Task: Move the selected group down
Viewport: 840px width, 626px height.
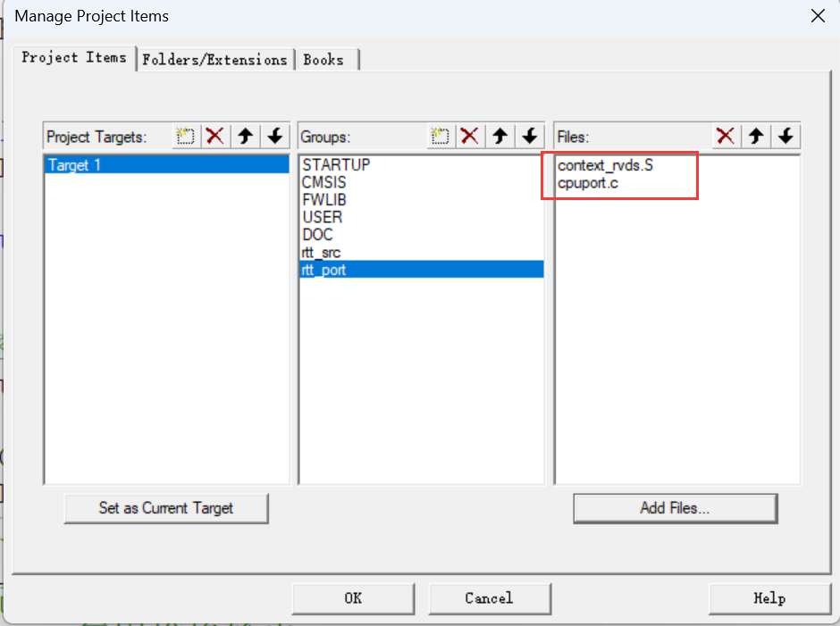Action: pyautogui.click(x=530, y=136)
